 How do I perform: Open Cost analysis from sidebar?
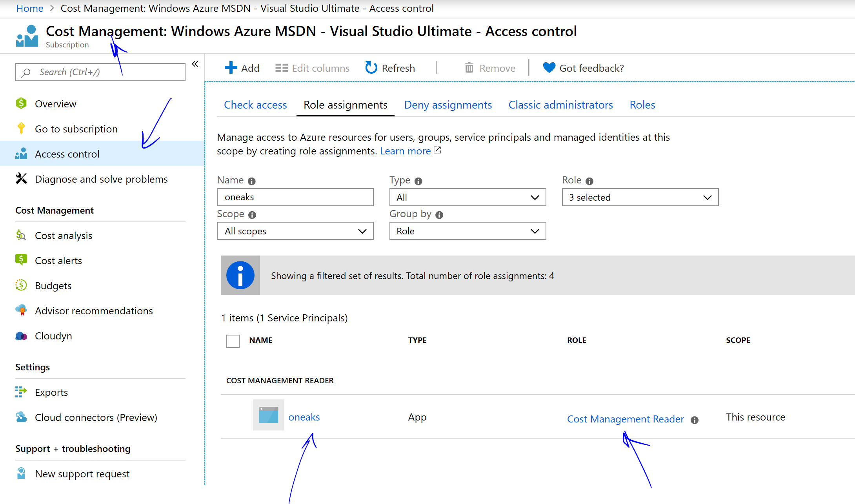pos(64,236)
